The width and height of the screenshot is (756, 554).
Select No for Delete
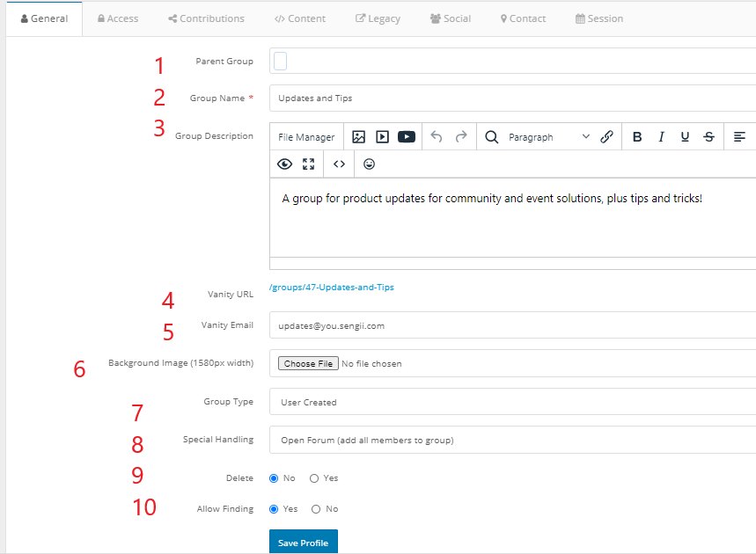point(274,478)
